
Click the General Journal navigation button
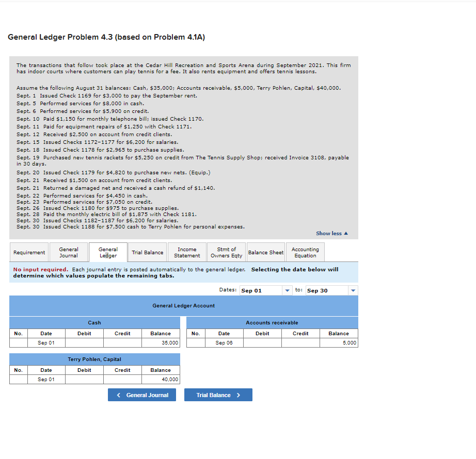tap(141, 395)
